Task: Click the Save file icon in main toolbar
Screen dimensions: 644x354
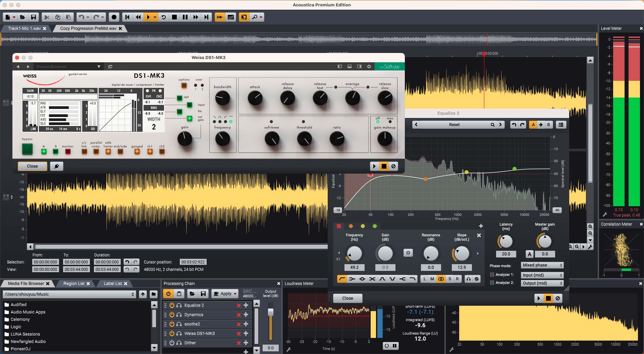Action: [x=34, y=17]
